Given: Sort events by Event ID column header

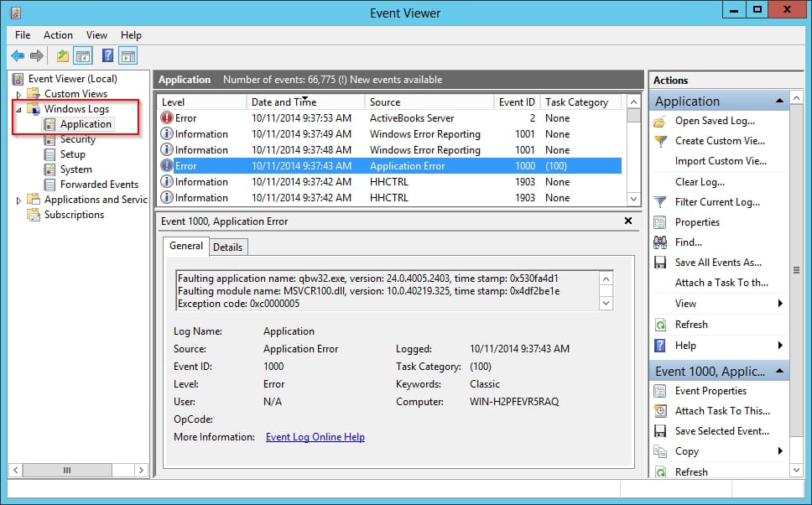Looking at the screenshot, I should point(516,102).
